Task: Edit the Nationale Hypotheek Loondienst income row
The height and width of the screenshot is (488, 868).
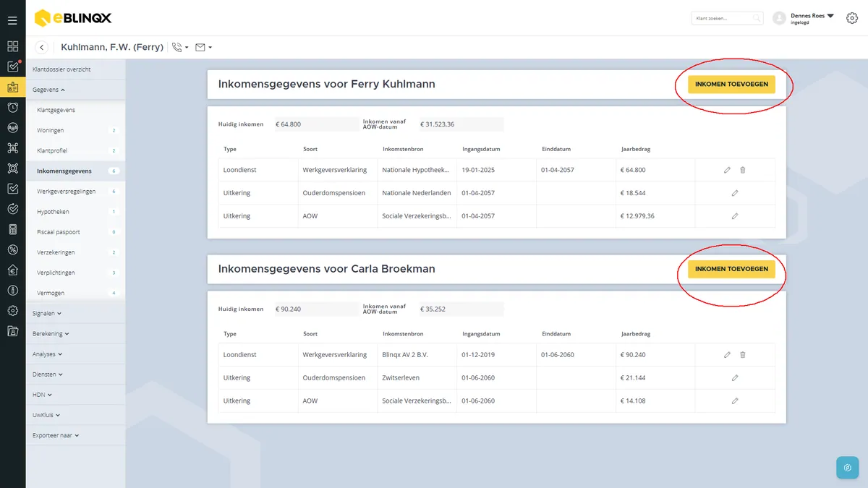Action: click(727, 170)
